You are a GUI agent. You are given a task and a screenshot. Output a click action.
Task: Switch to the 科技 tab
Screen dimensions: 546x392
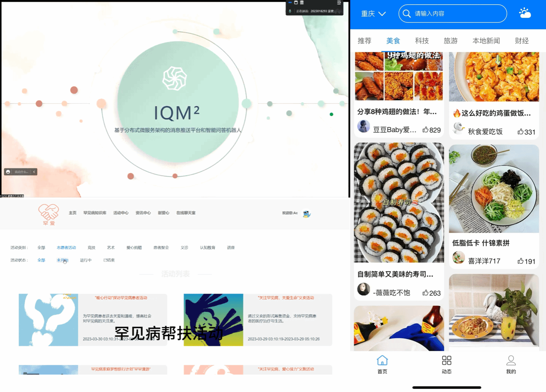click(422, 41)
